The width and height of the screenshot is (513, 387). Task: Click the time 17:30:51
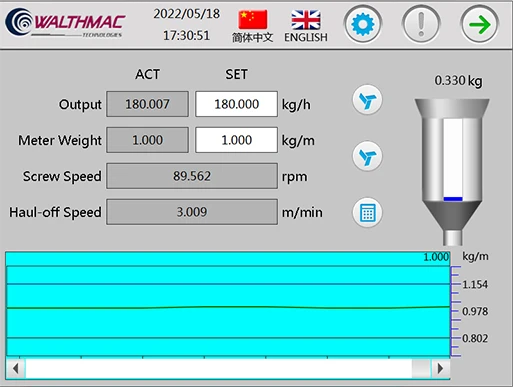click(187, 35)
